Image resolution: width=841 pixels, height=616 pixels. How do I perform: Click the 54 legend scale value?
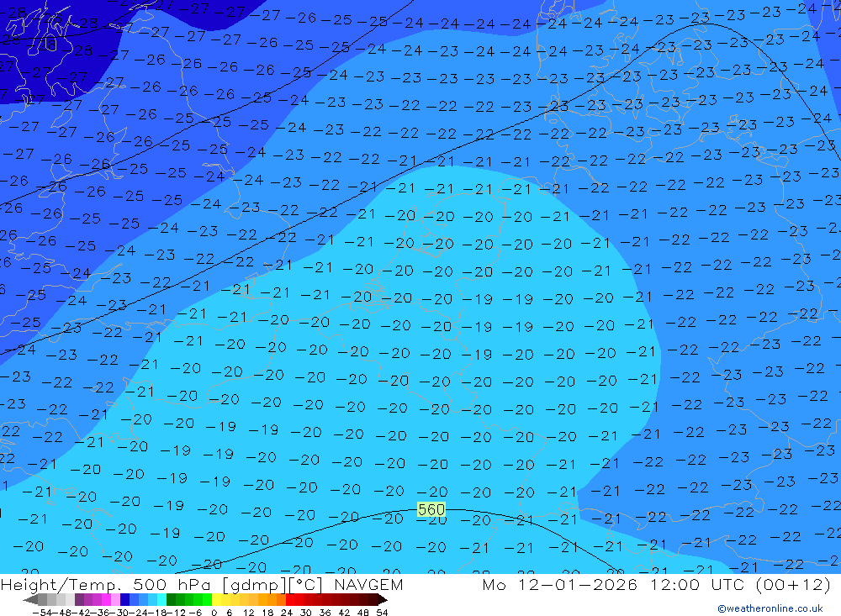[x=382, y=613]
